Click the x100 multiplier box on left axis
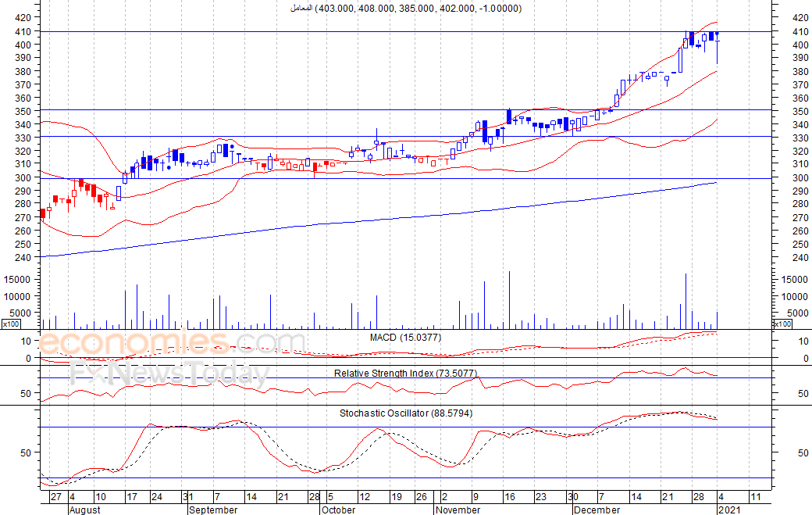This screenshot has height=515, width=812. 11,324
